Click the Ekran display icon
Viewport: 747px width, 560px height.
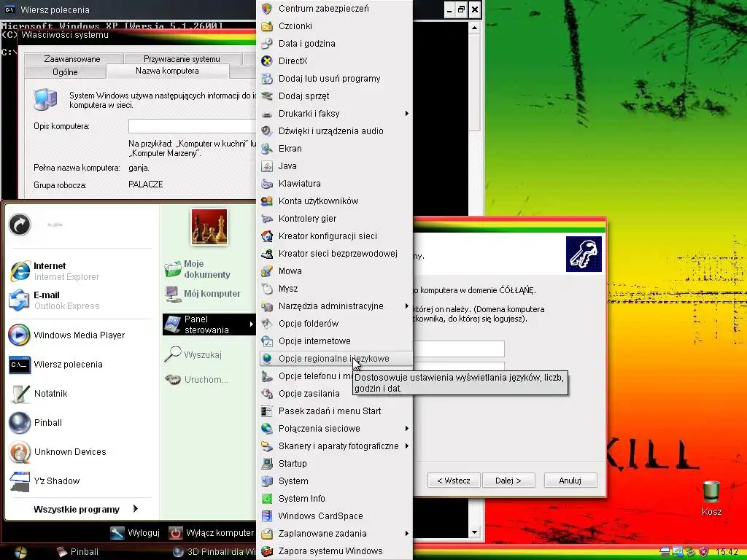267,149
